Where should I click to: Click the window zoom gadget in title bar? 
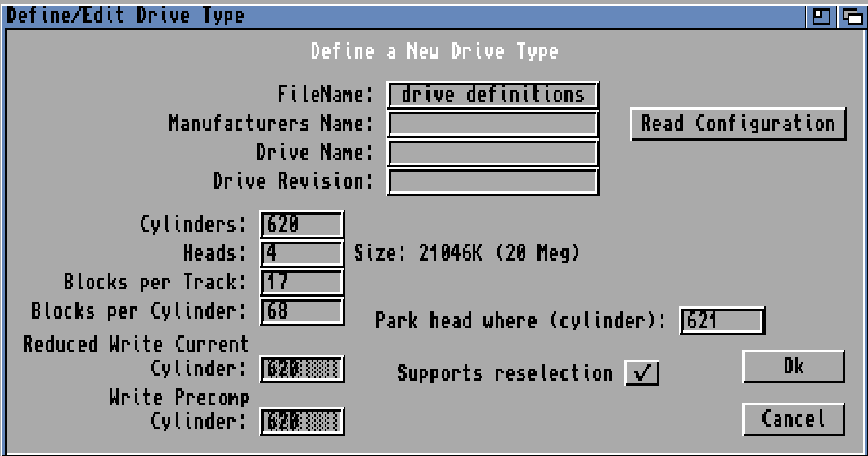(820, 16)
